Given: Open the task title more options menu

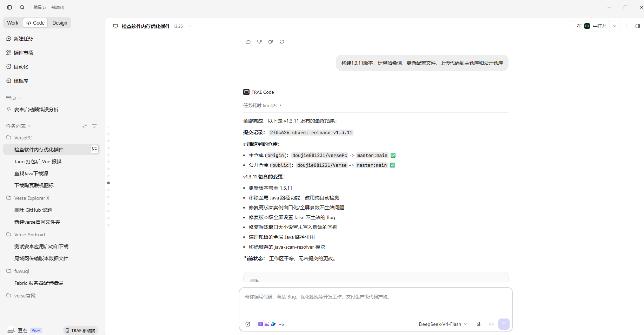Looking at the screenshot, I should pyautogui.click(x=191, y=26).
